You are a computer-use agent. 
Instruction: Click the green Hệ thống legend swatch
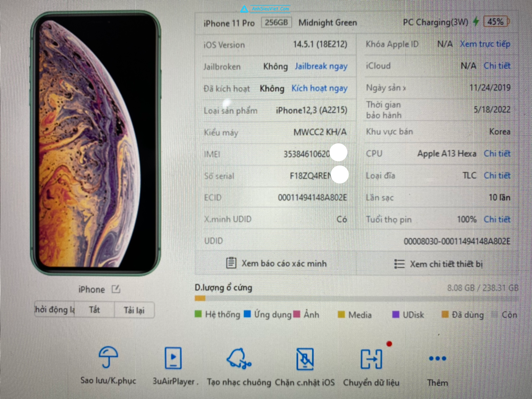pos(198,314)
